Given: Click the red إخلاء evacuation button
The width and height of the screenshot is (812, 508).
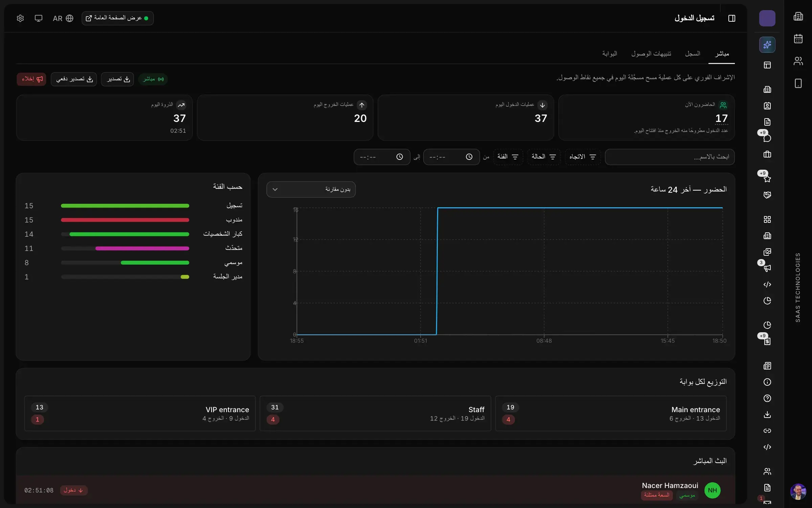Looking at the screenshot, I should [x=31, y=79].
